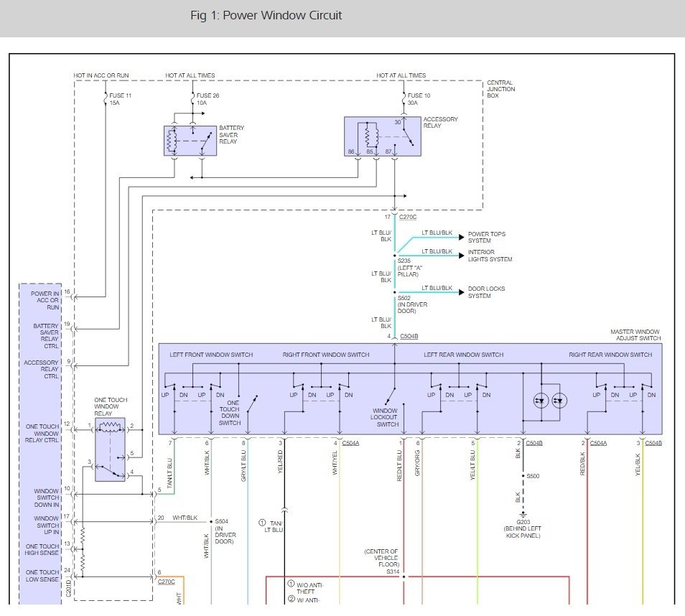This screenshot has height=616, width=685.
Task: Click the S314 splice dot
Action: pyautogui.click(x=404, y=577)
